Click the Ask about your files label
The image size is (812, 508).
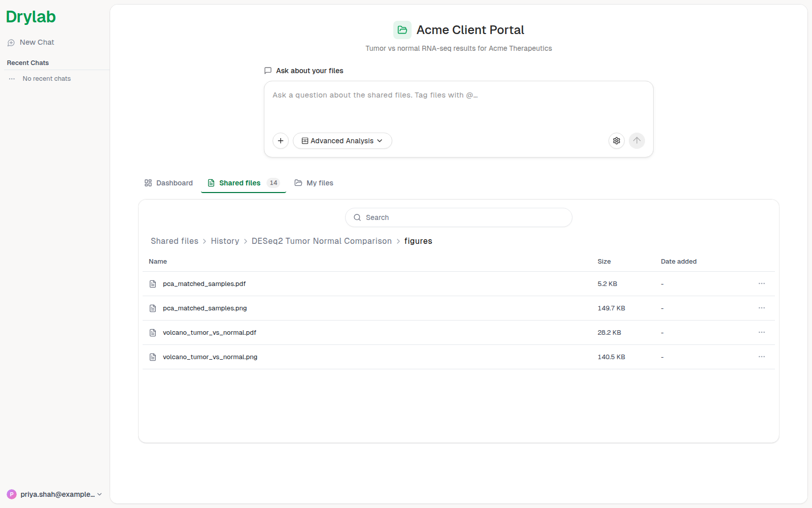(310, 71)
